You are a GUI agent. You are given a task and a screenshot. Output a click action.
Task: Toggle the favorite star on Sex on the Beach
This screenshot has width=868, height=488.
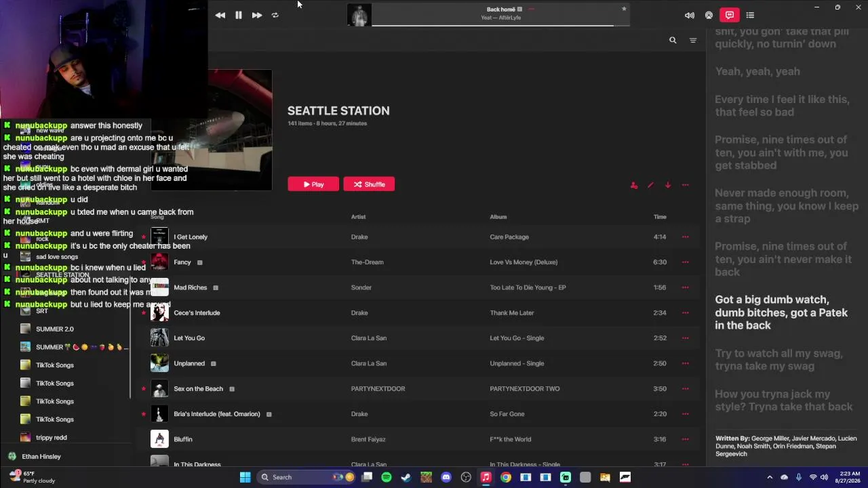pyautogui.click(x=144, y=389)
